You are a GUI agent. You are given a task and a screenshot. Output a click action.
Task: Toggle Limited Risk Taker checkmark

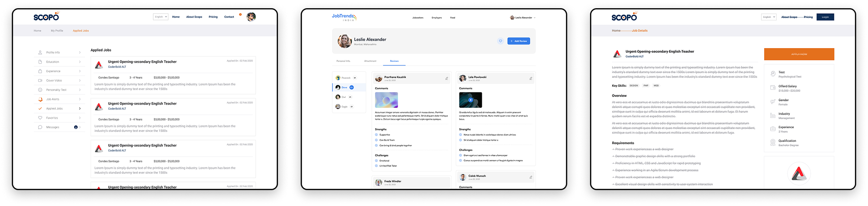(376, 166)
